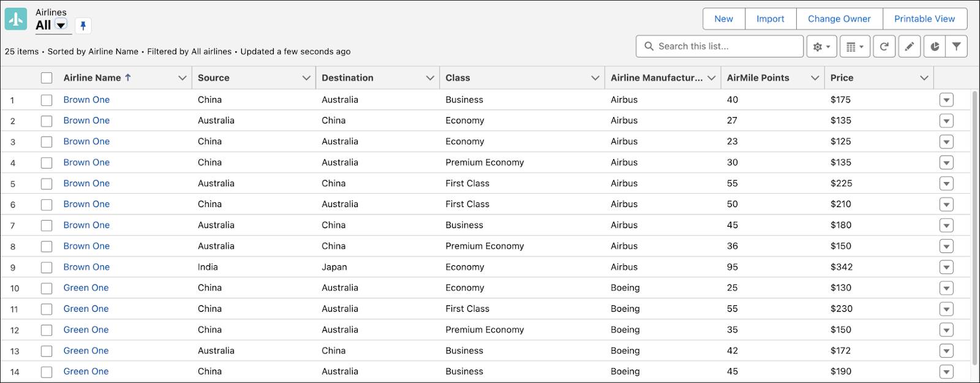Open row 7 actions dropdown
The image size is (980, 383).
[x=946, y=226]
